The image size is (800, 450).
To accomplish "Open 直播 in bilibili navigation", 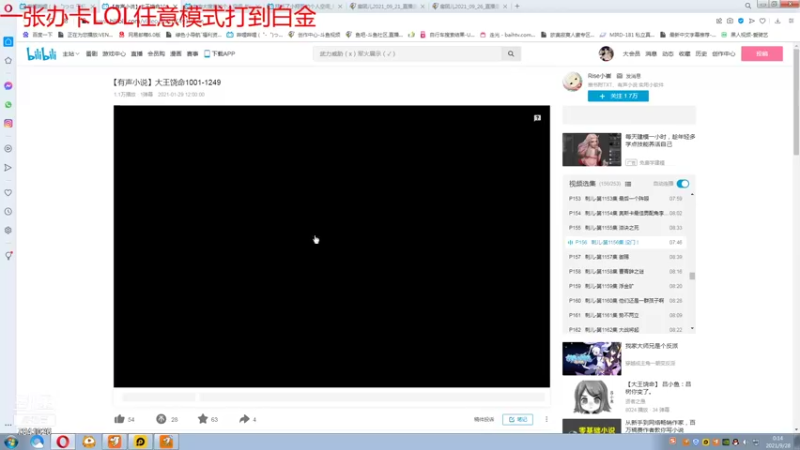I will [x=137, y=54].
